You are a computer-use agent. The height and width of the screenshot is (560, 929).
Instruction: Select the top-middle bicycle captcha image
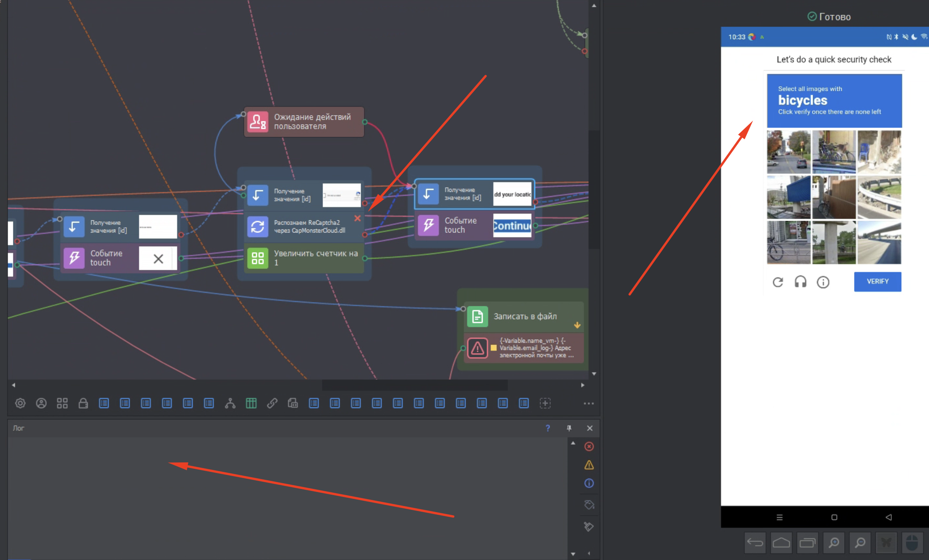834,152
